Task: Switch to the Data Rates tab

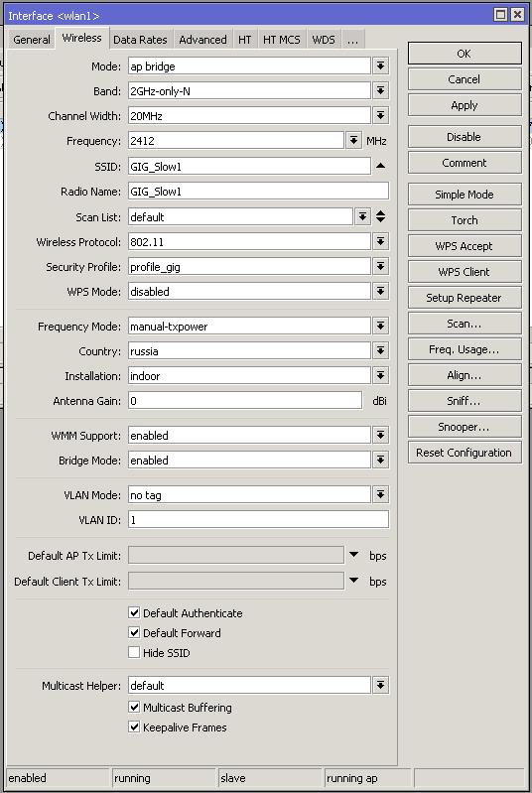Action: point(140,40)
